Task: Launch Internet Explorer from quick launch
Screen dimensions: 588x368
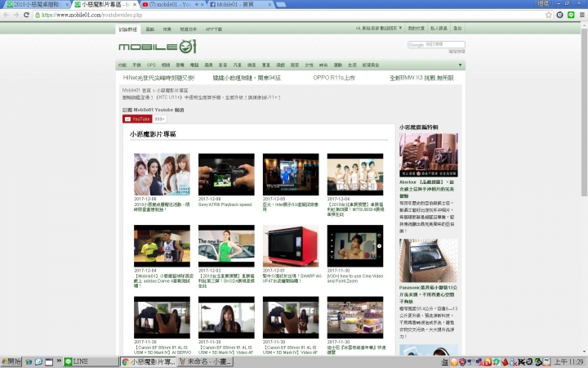Action: (x=29, y=362)
